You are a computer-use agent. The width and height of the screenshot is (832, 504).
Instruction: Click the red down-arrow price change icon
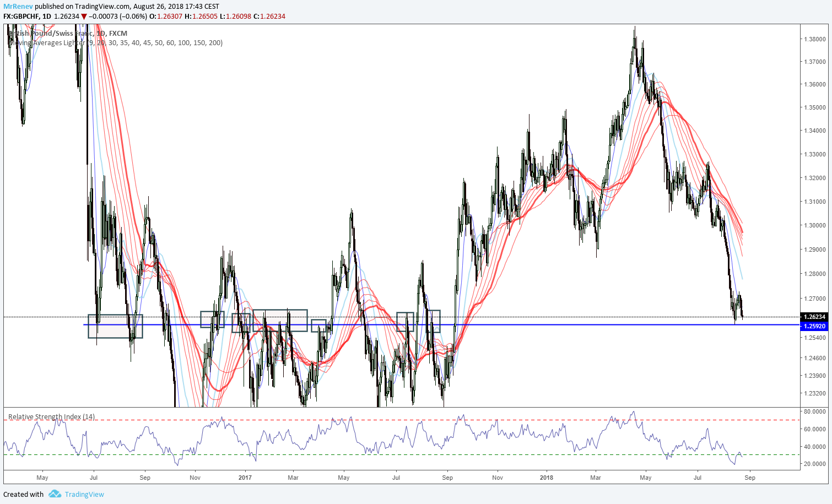click(x=84, y=17)
